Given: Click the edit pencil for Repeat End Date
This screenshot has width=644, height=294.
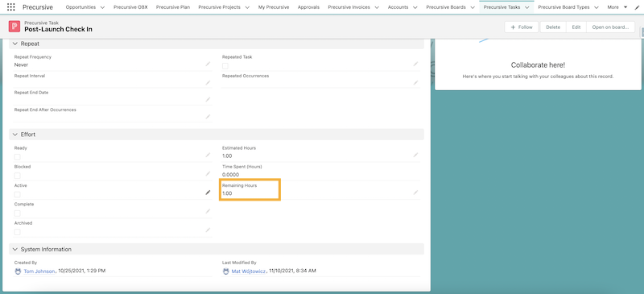Looking at the screenshot, I should 208,100.
